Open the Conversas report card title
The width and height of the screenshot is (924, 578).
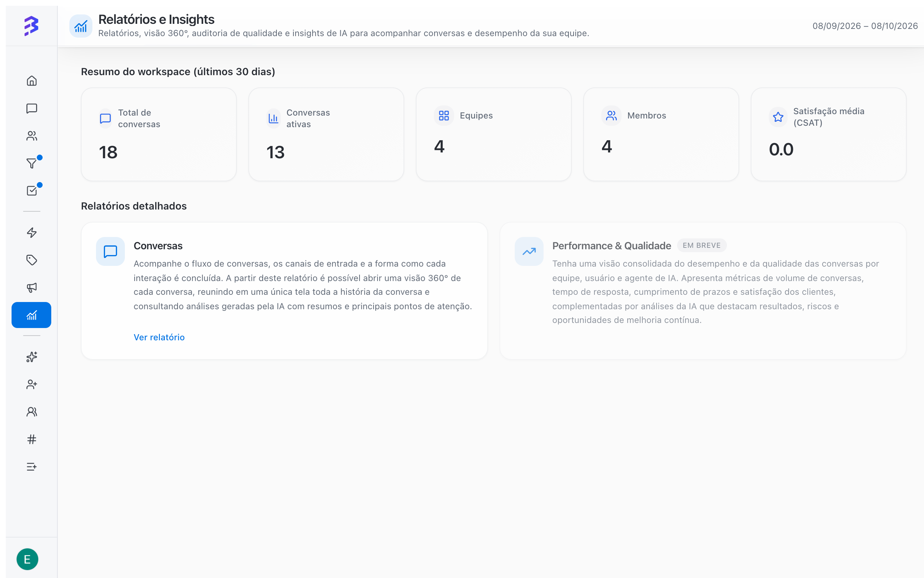tap(158, 246)
